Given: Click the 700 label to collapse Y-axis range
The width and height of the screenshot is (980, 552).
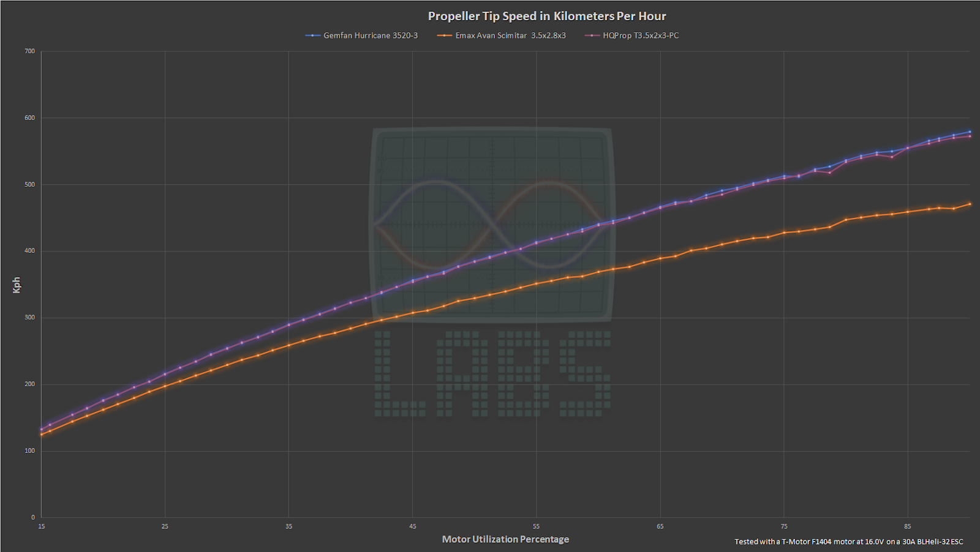Looking at the screenshot, I should click(x=29, y=51).
